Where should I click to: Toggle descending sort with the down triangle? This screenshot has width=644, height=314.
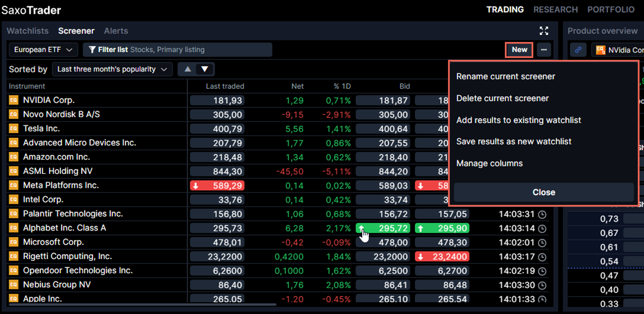tap(205, 69)
